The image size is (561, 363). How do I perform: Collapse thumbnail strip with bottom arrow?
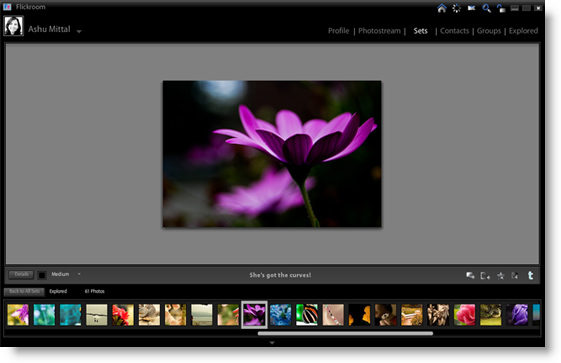tap(272, 343)
